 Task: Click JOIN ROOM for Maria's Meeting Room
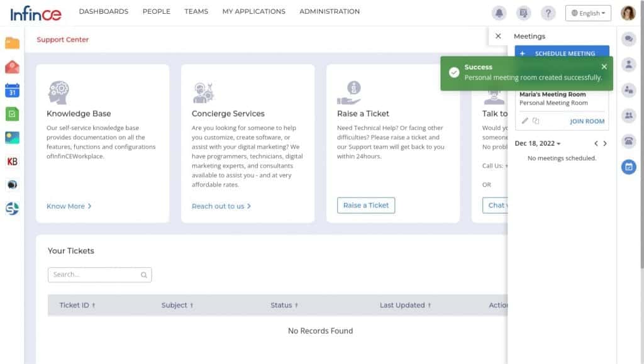[x=587, y=121]
